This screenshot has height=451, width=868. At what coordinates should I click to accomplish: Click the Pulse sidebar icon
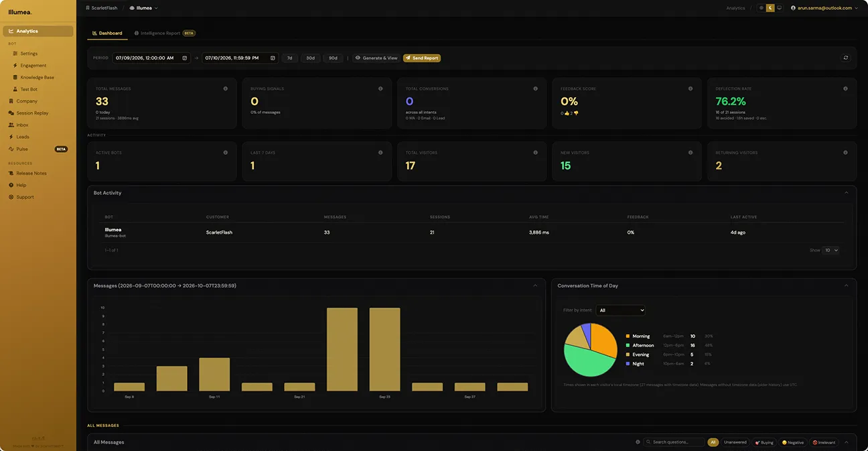click(11, 149)
